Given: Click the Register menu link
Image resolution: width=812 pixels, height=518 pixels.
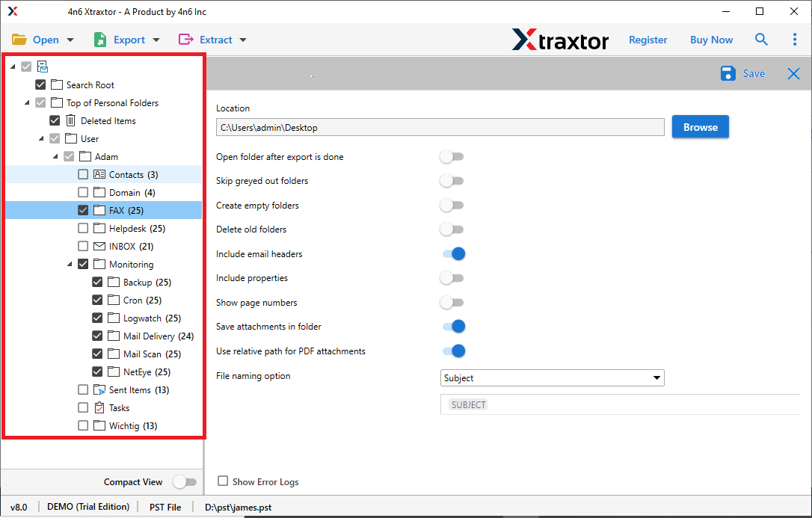Looking at the screenshot, I should click(648, 39).
